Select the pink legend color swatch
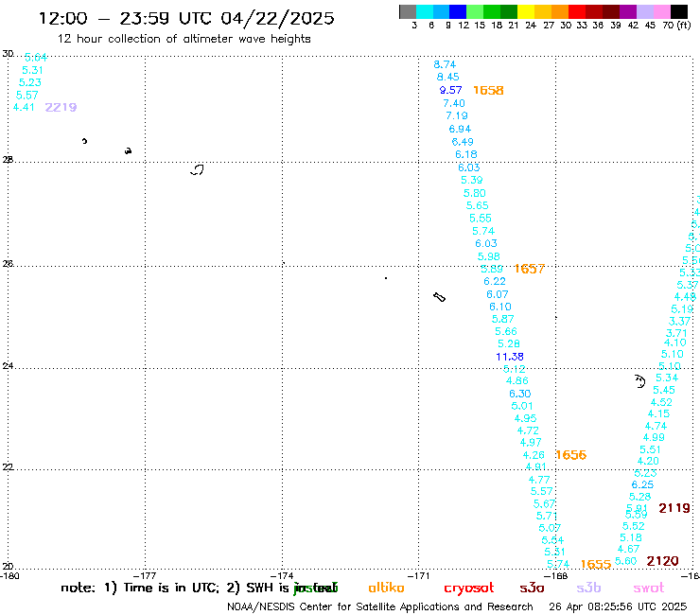The height and width of the screenshot is (615, 700). pos(662,11)
